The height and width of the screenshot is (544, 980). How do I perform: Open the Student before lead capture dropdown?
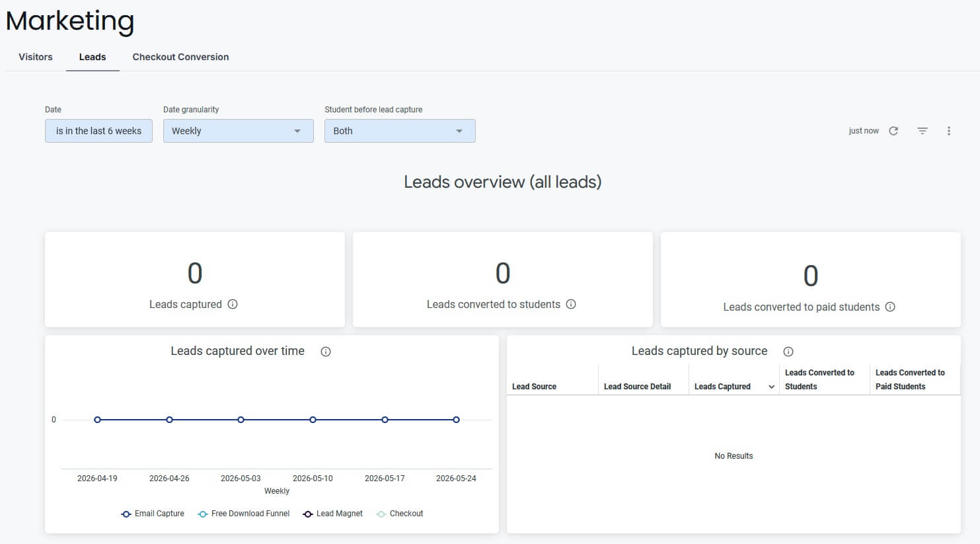point(400,131)
